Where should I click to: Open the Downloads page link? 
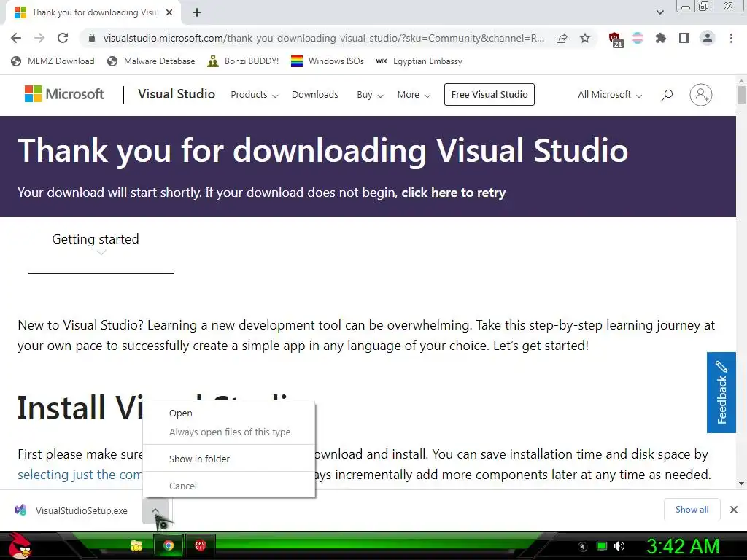click(x=315, y=94)
